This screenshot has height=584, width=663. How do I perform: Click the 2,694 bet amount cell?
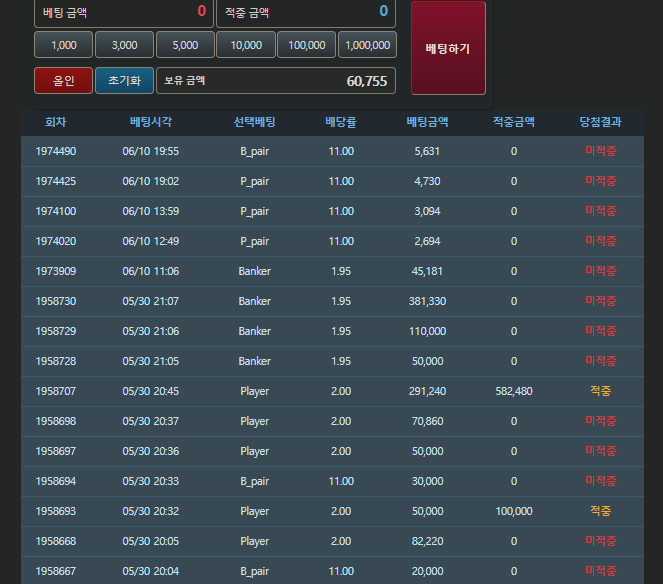[x=427, y=241]
